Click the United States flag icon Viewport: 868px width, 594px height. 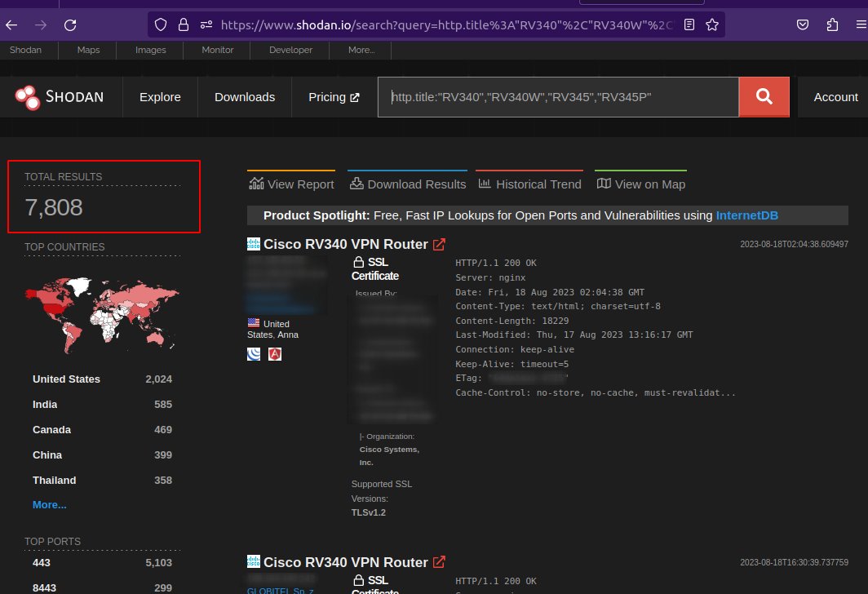[254, 322]
